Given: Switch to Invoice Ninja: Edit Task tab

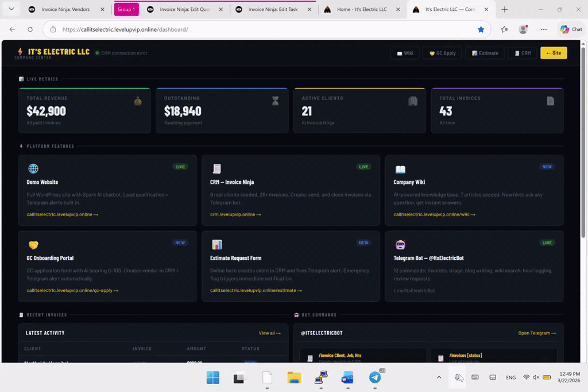Looking at the screenshot, I should (x=273, y=9).
